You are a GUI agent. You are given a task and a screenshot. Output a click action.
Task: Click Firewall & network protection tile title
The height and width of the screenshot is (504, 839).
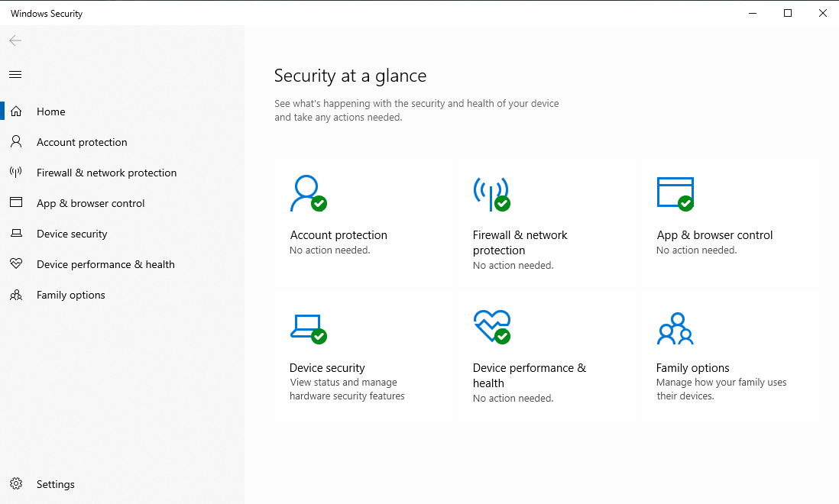click(x=520, y=243)
